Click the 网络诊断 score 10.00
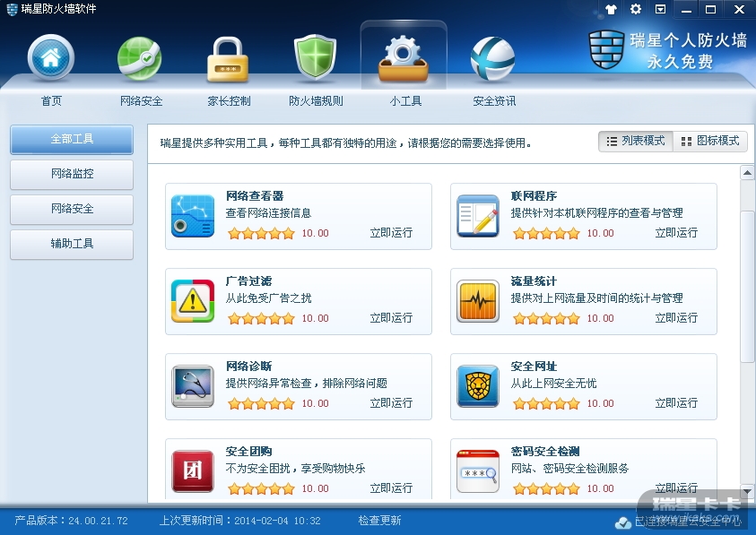 coord(316,403)
